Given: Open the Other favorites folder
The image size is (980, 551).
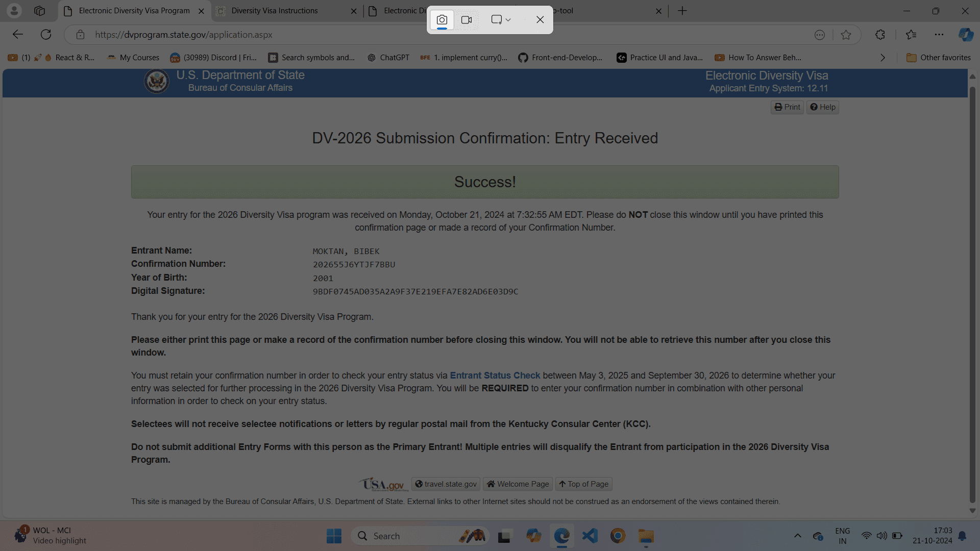Looking at the screenshot, I should pyautogui.click(x=939, y=58).
